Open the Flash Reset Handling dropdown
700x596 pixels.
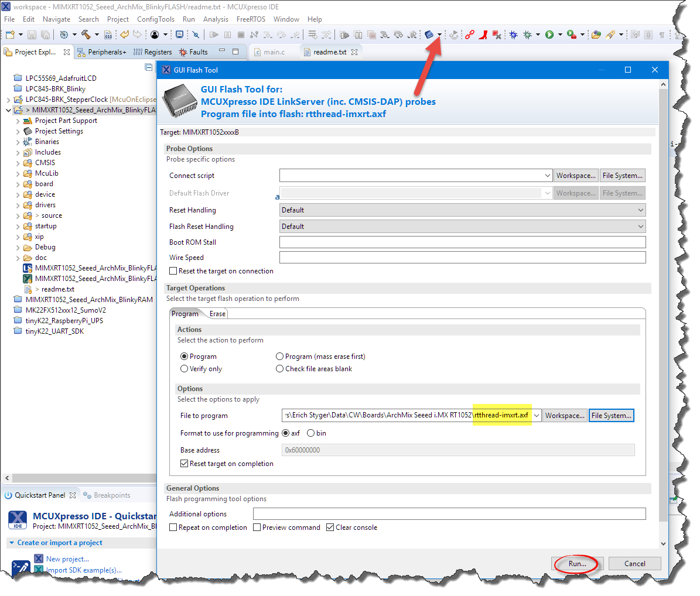tap(462, 227)
